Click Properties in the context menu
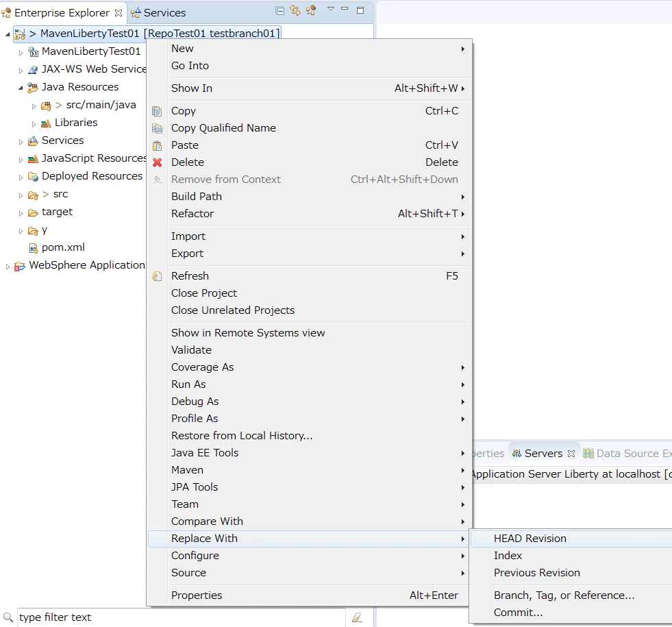Screen dimensions: 672x627 click(309, 595)
